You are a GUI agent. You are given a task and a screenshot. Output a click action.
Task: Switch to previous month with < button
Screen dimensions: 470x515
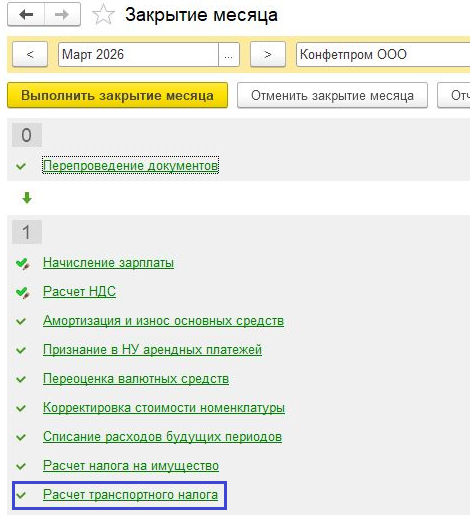[x=30, y=54]
